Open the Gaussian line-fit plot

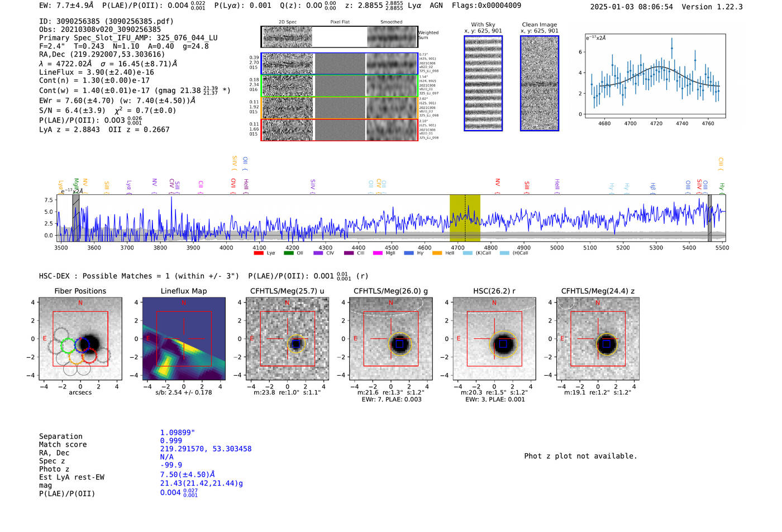(655, 76)
